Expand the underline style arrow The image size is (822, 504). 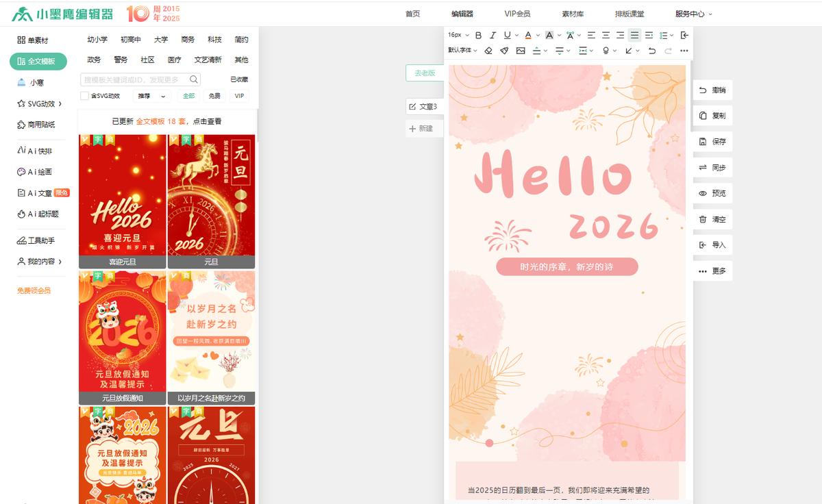point(516,35)
